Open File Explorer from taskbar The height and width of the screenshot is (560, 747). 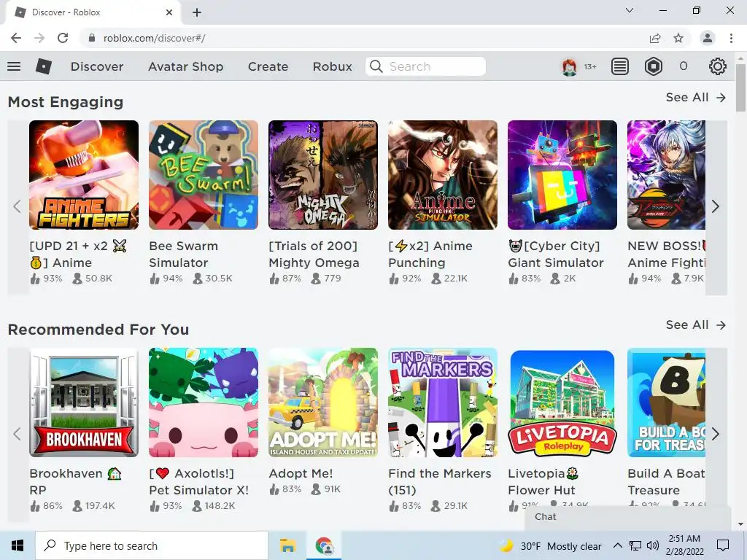[287, 545]
